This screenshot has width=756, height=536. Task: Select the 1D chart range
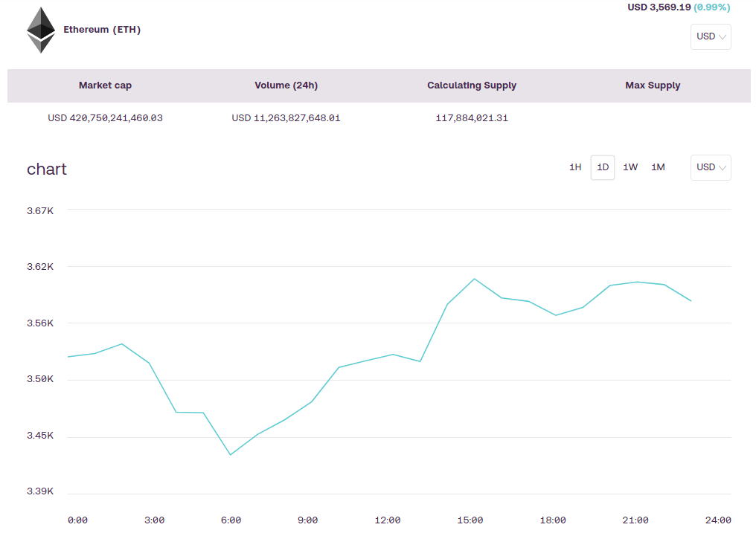coord(603,167)
